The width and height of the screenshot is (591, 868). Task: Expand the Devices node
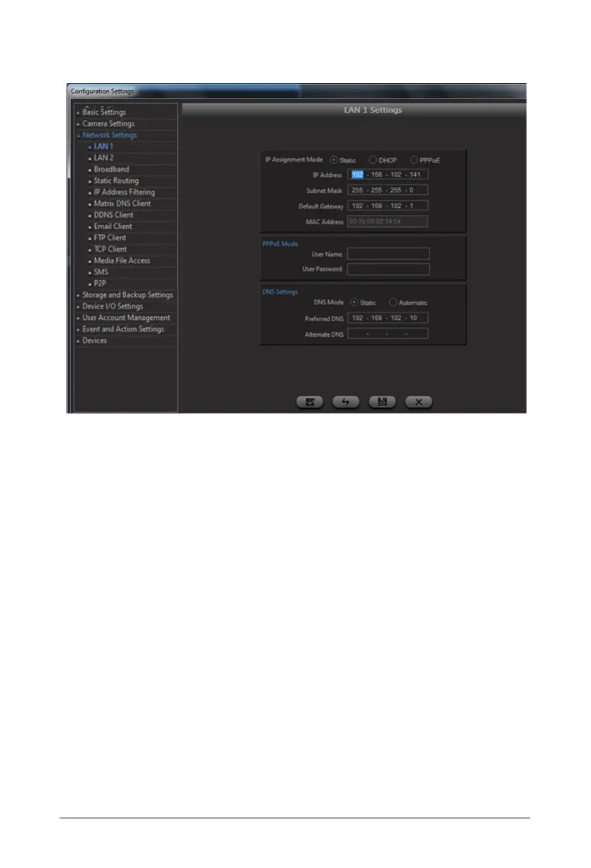(x=79, y=340)
